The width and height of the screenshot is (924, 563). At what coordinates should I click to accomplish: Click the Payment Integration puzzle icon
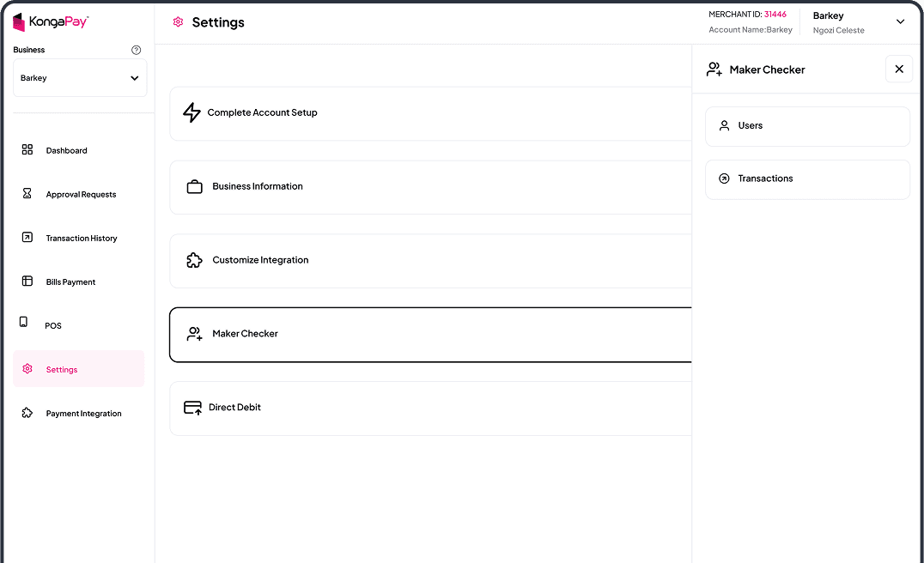[x=26, y=412]
